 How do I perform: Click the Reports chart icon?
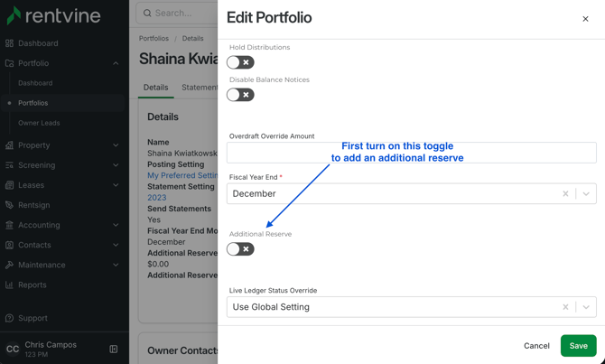click(9, 285)
